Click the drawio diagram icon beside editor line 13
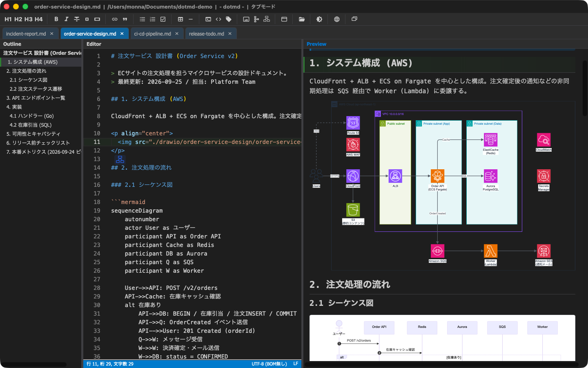Image resolution: width=588 pixels, height=368 pixels. click(x=120, y=159)
